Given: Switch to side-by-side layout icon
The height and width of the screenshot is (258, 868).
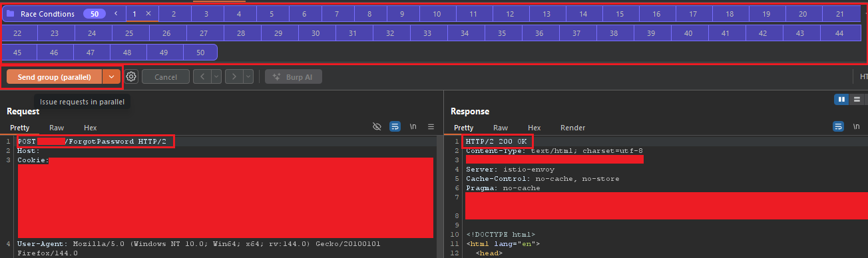Looking at the screenshot, I should click(841, 100).
